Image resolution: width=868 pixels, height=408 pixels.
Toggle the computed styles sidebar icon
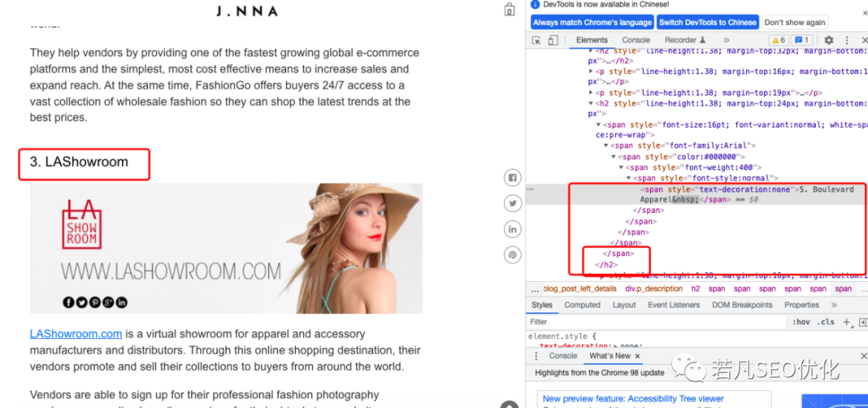863,322
